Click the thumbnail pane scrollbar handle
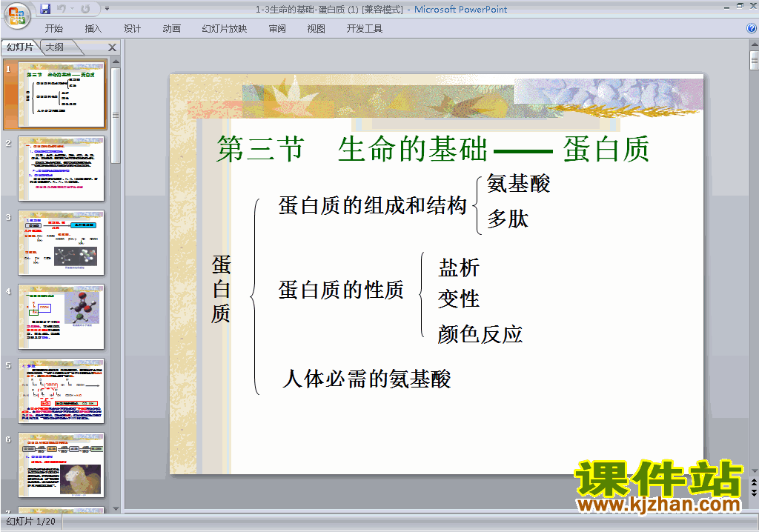759x532 pixels. pyautogui.click(x=116, y=115)
